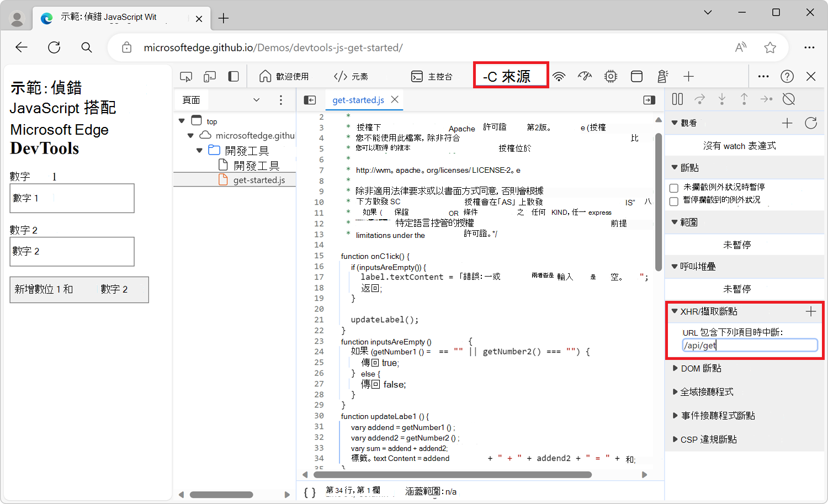The height and width of the screenshot is (504, 828).
Task: Add a new watch expression with plus button
Action: pos(787,123)
